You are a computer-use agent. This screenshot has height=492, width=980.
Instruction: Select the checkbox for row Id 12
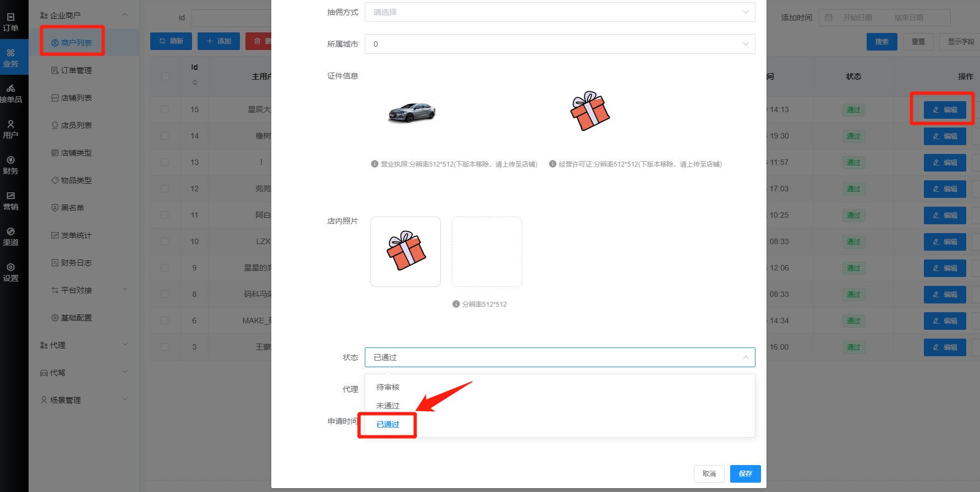coord(165,189)
